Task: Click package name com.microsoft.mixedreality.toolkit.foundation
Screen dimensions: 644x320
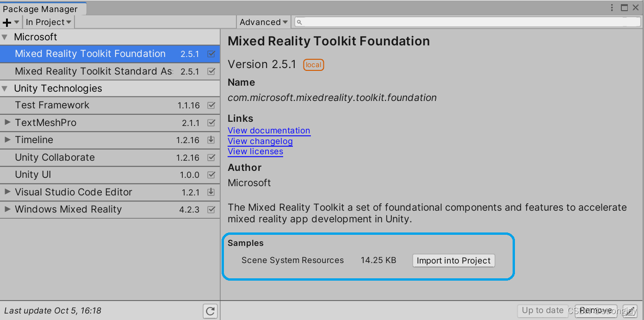Action: tap(332, 98)
